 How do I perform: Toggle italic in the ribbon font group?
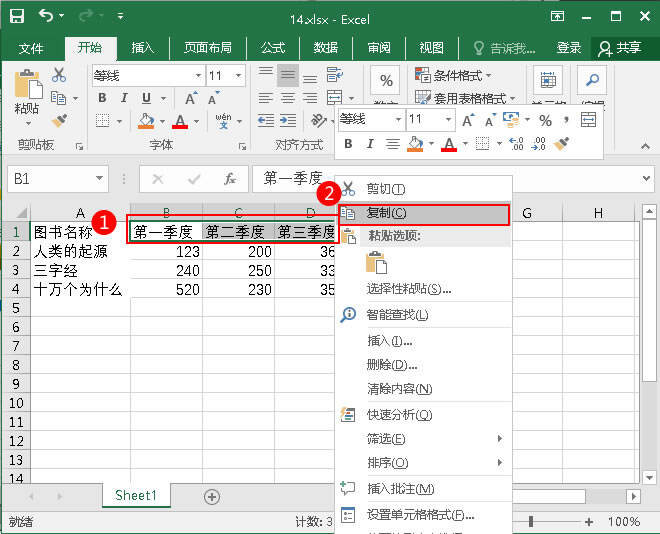tap(125, 98)
